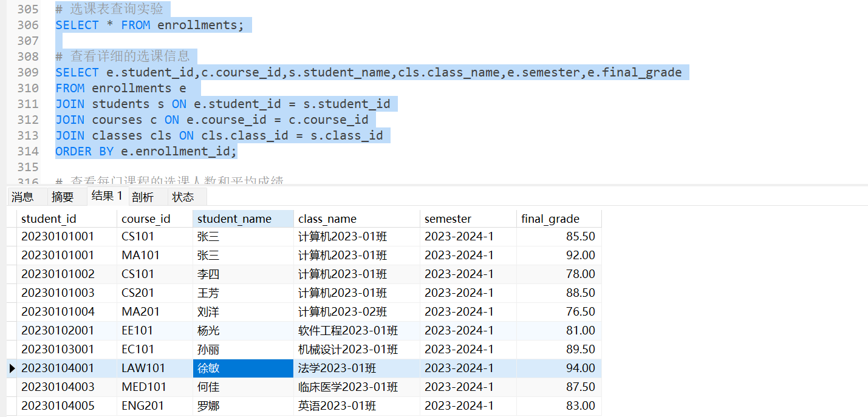Select student name cell 罗娜

click(243, 405)
